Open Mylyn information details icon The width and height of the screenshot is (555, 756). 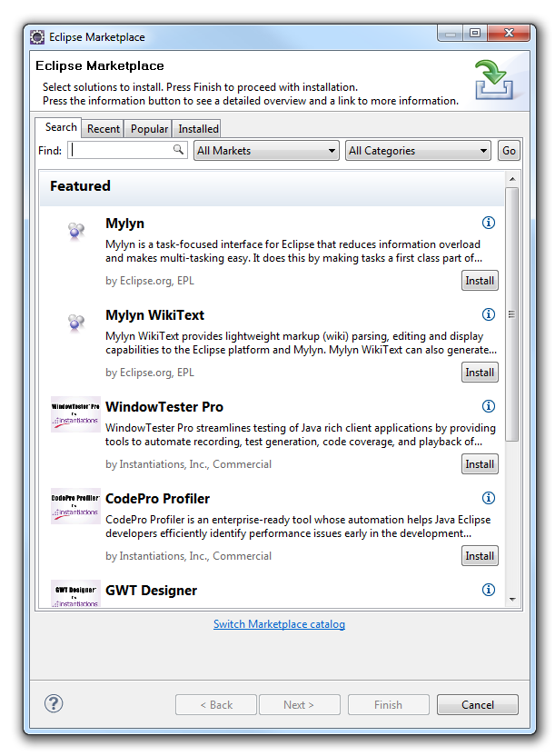click(488, 223)
